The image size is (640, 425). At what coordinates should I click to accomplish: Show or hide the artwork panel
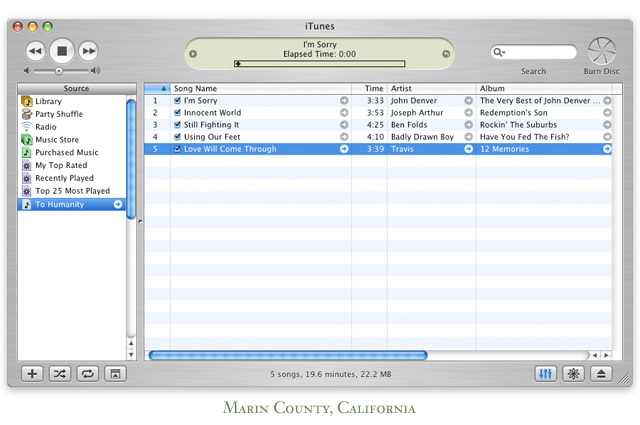115,374
